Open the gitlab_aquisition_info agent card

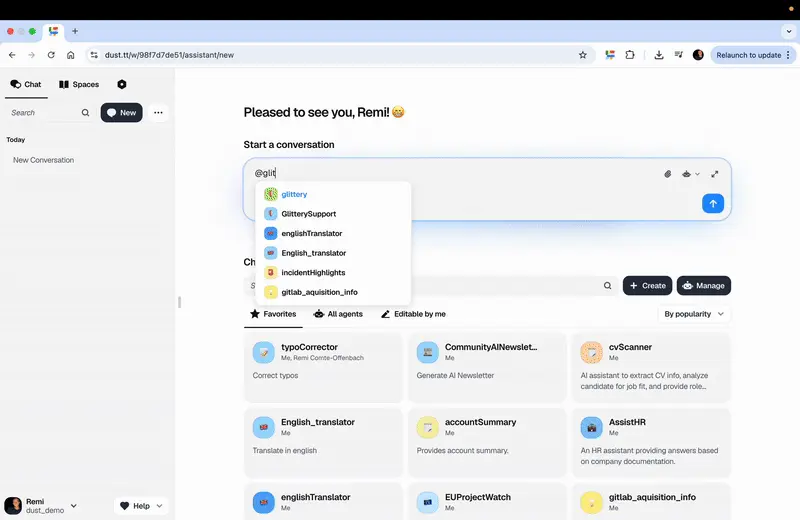pyautogui.click(x=651, y=502)
